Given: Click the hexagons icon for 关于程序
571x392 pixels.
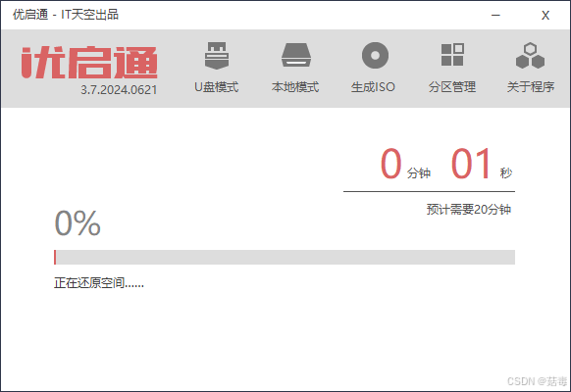Looking at the screenshot, I should [530, 56].
